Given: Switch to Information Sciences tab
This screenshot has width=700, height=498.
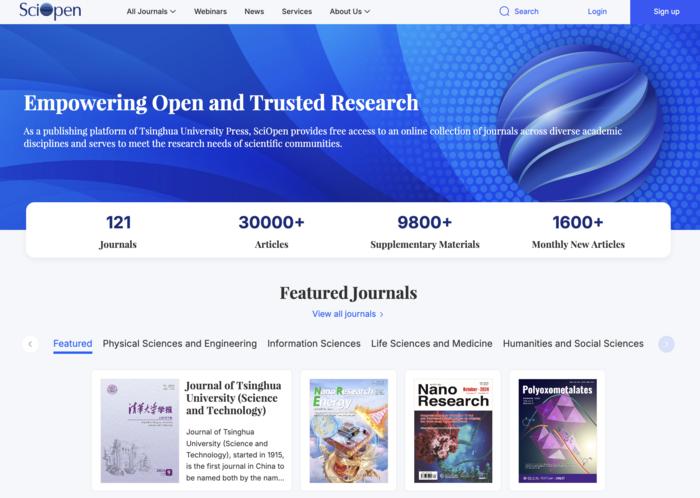Looking at the screenshot, I should coord(314,344).
